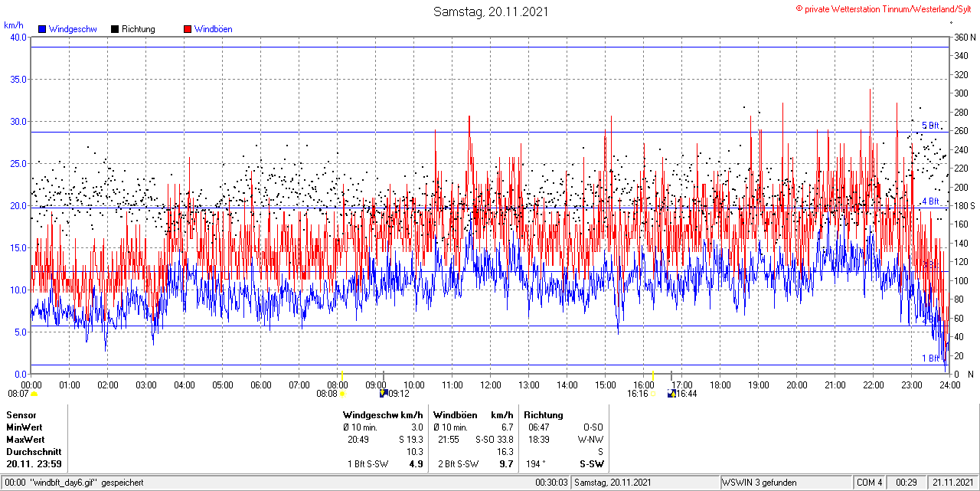The image size is (980, 491).
Task: Click the 20:49 max wind time
Action: click(358, 440)
